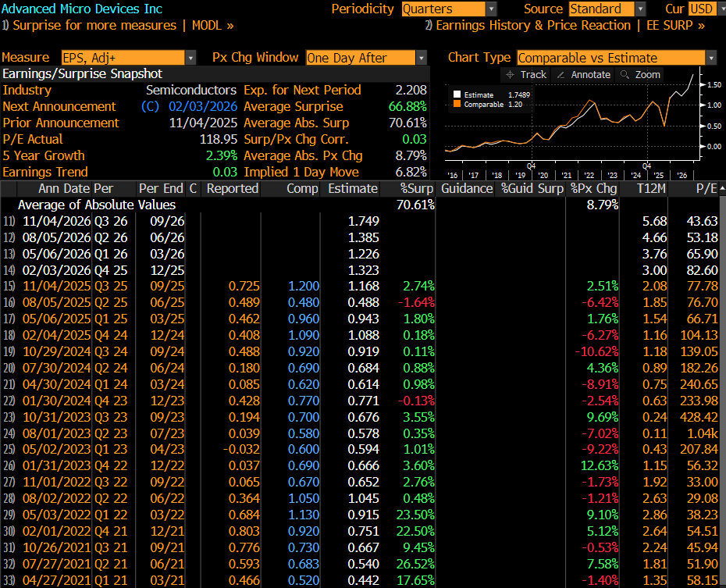The width and height of the screenshot is (726, 588).
Task: Click the white Estimate legend swatch
Action: click(458, 94)
